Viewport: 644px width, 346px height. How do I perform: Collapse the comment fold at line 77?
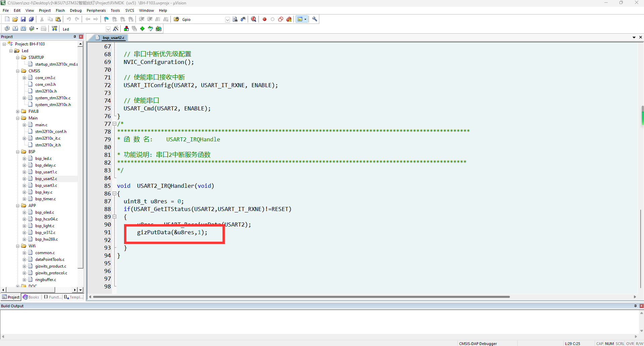[x=114, y=124]
